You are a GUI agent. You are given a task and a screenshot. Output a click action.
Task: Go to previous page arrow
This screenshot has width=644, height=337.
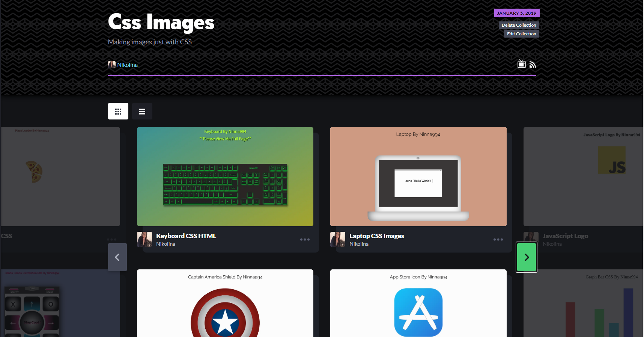point(117,257)
